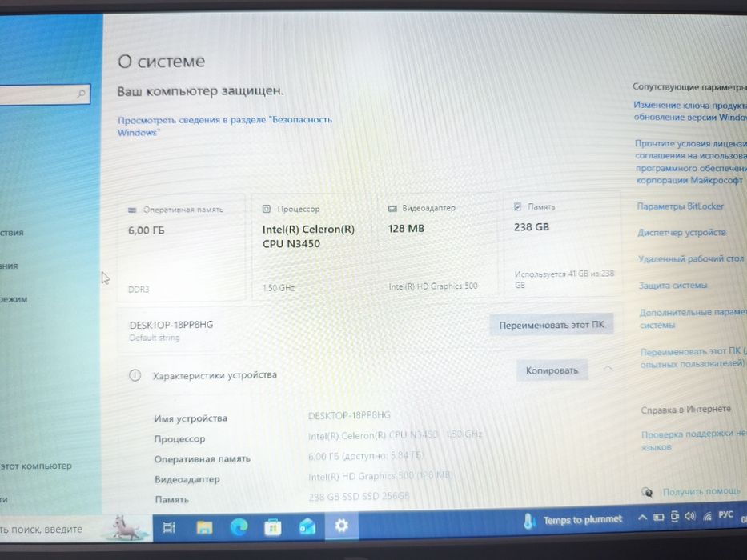Click the DESKTOP-18PP8HG name in the PC card
Screen dimensions: 747x560
pos(171,325)
